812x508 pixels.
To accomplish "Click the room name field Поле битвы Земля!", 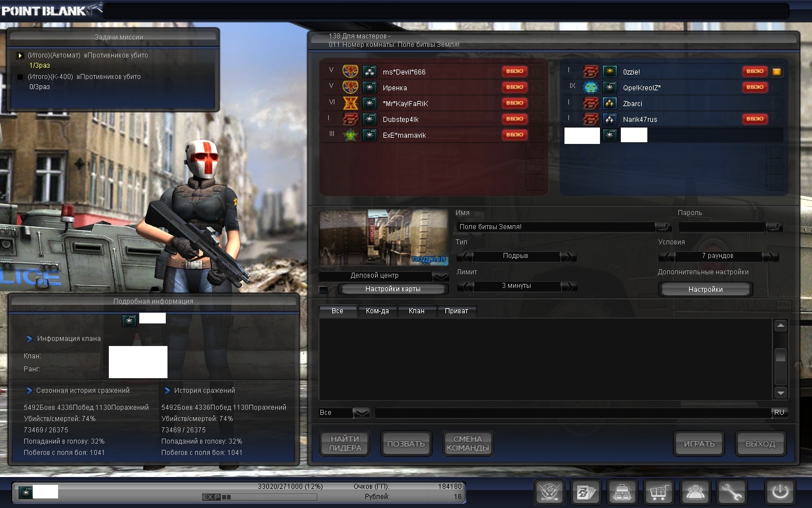I will pos(555,227).
